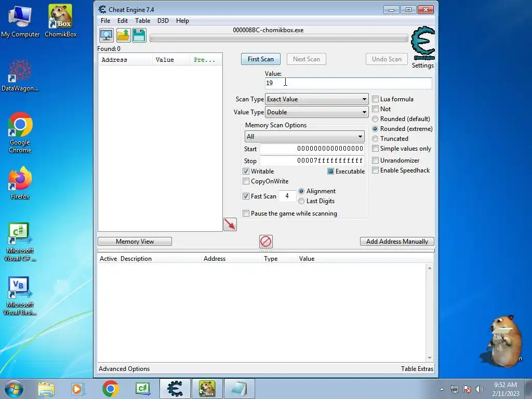The height and width of the screenshot is (399, 532).
Task: Click the Stop address field
Action: [312, 161]
